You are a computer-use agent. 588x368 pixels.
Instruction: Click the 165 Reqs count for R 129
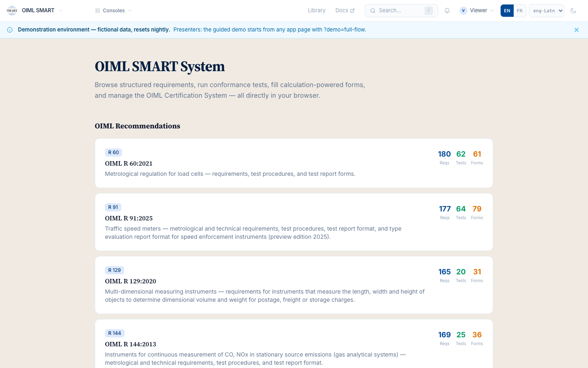point(444,275)
